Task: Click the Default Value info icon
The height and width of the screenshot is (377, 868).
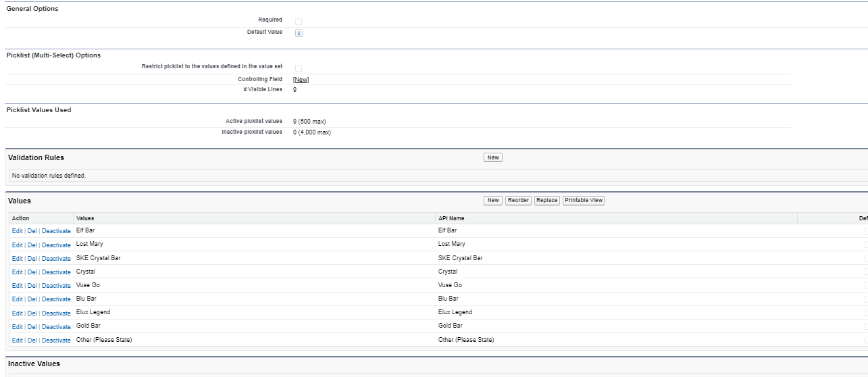Action: 299,33
